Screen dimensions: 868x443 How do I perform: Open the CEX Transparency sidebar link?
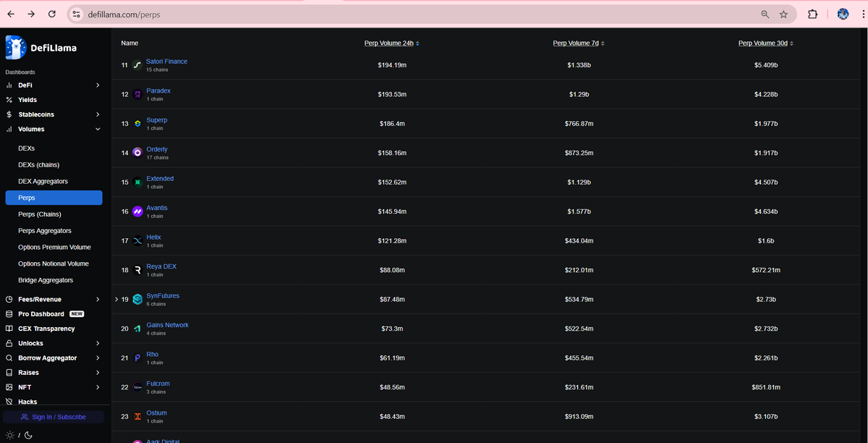coord(46,329)
